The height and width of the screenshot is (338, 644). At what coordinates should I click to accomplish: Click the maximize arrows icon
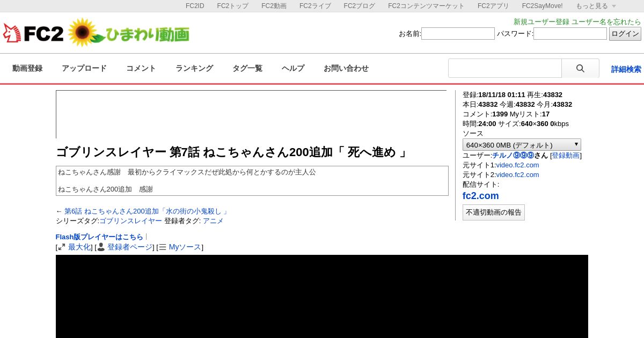[62, 247]
